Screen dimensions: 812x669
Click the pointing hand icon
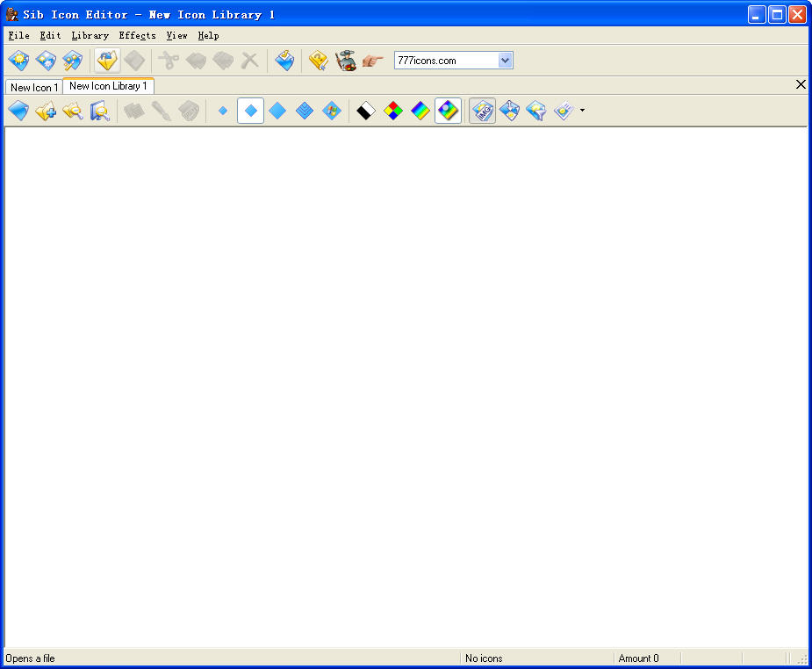(373, 61)
